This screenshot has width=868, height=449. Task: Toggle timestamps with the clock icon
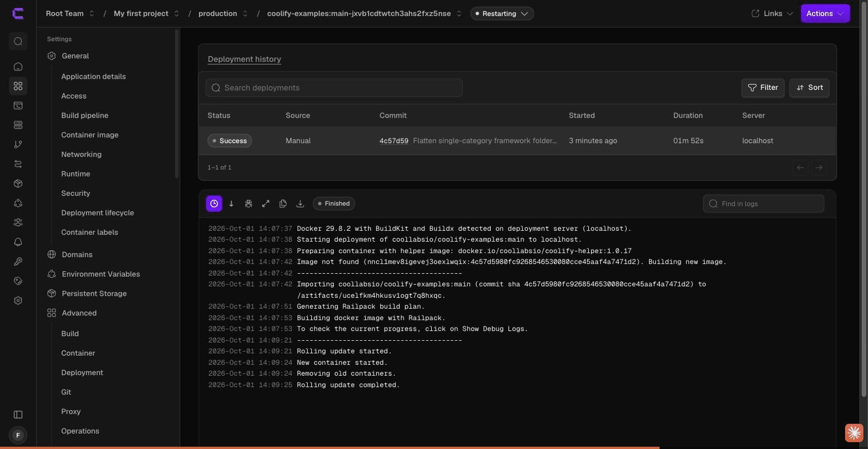coord(214,204)
